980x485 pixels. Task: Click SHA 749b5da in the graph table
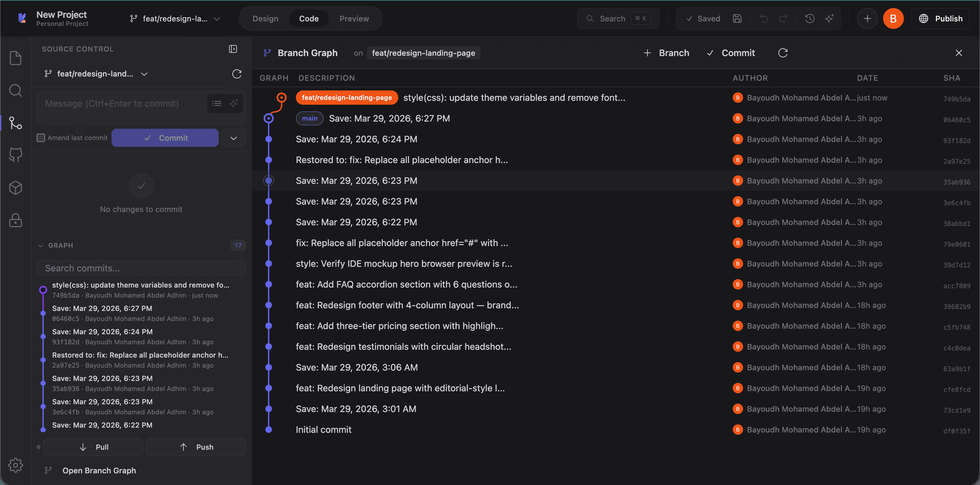point(956,99)
